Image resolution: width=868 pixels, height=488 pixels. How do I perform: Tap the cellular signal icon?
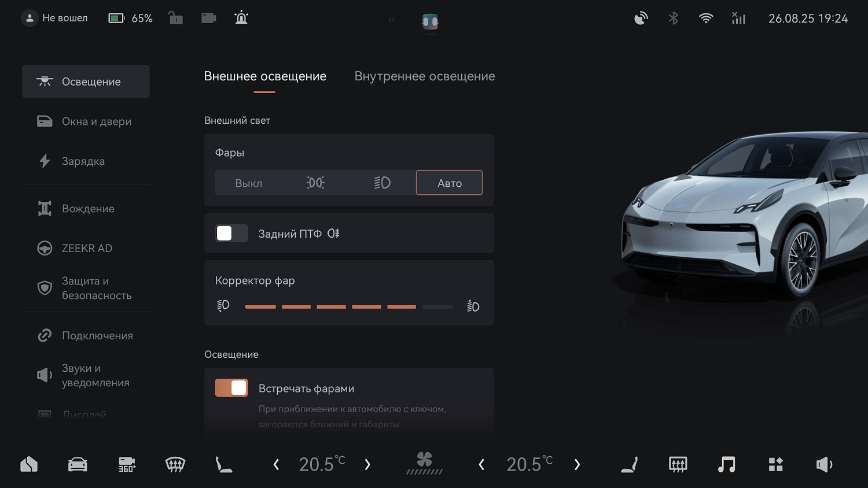tap(738, 19)
